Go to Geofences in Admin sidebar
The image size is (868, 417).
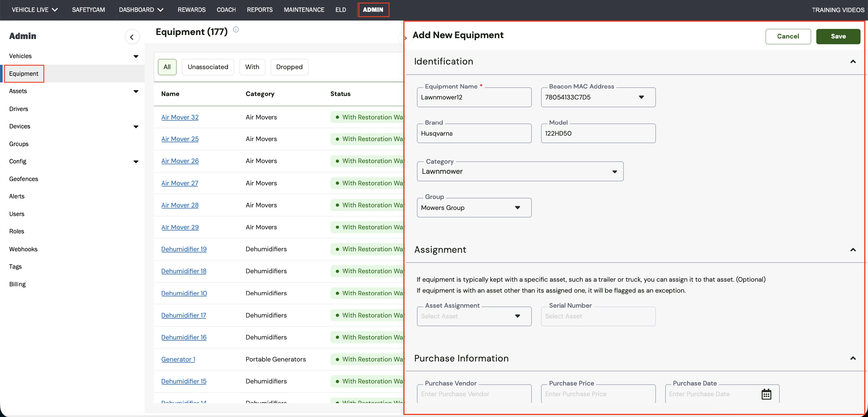click(x=24, y=179)
